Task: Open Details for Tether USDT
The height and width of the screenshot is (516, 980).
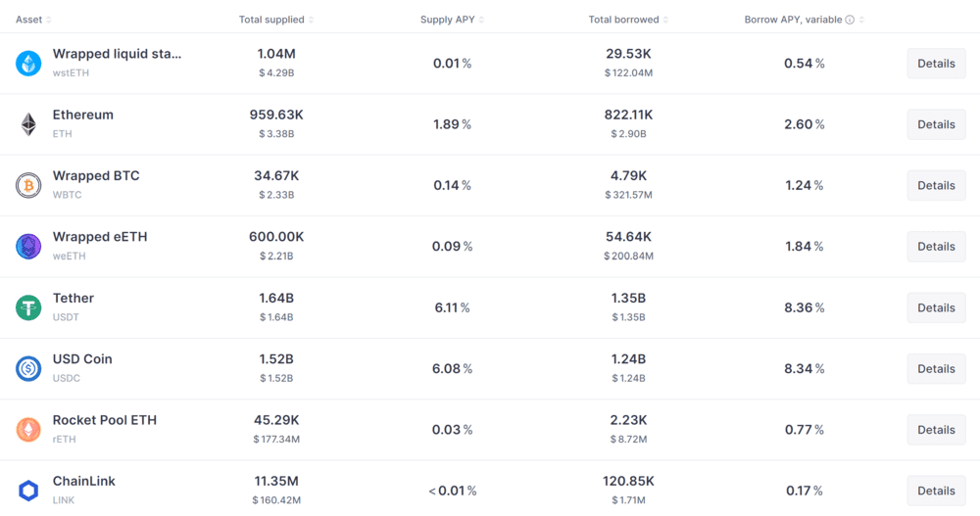Action: 936,307
